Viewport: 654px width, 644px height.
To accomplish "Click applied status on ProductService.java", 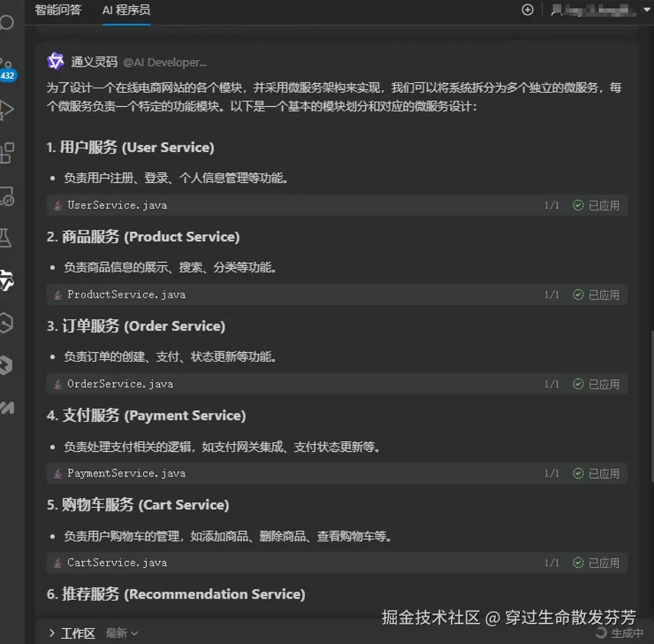I will click(595, 295).
